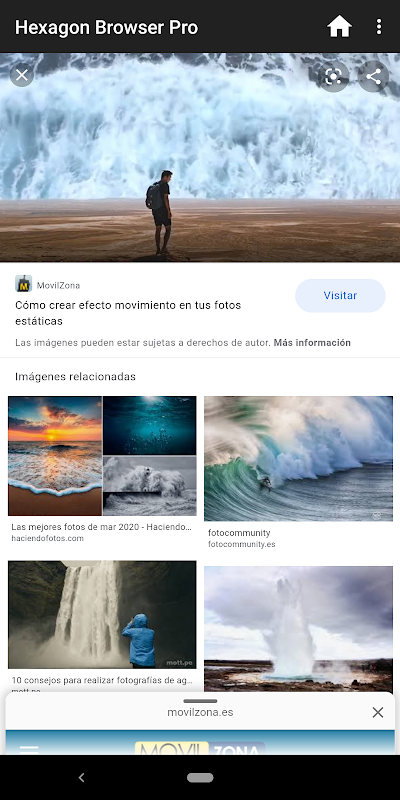Open the article title about efecto movimiento

coord(128,313)
